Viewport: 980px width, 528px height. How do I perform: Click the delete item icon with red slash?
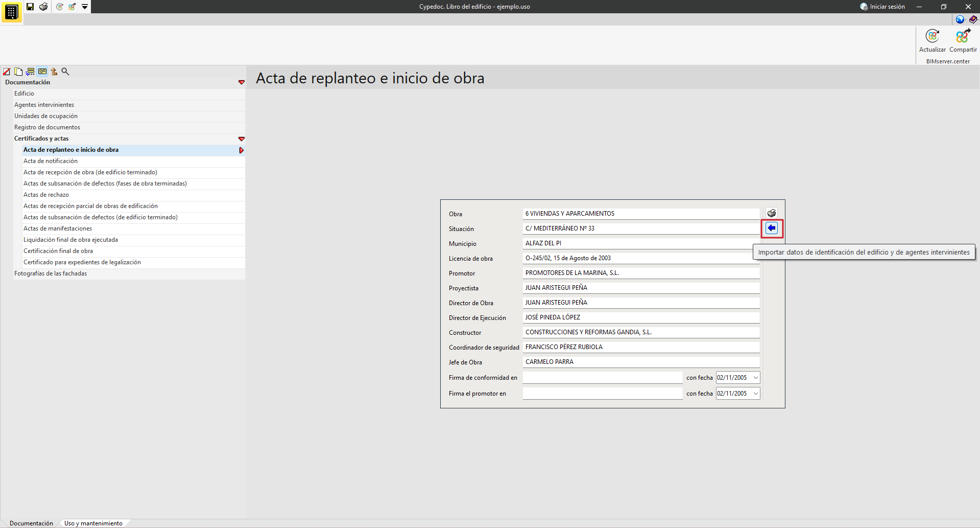tap(7, 72)
